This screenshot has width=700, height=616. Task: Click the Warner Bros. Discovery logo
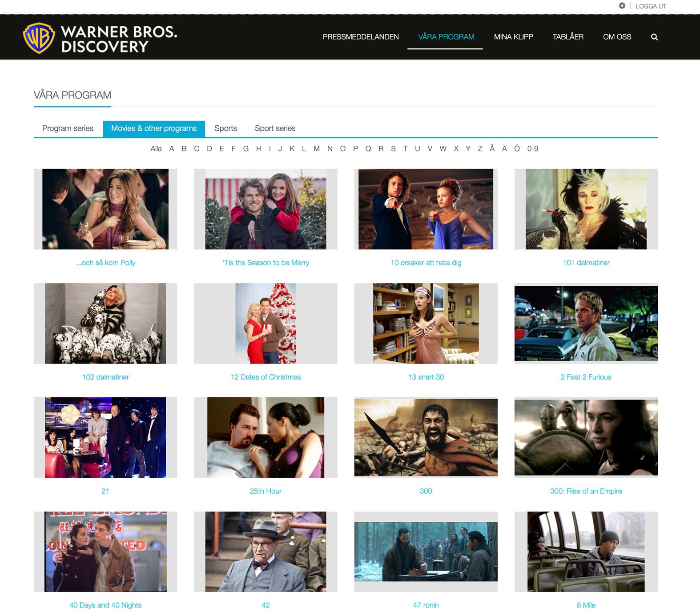coord(100,38)
